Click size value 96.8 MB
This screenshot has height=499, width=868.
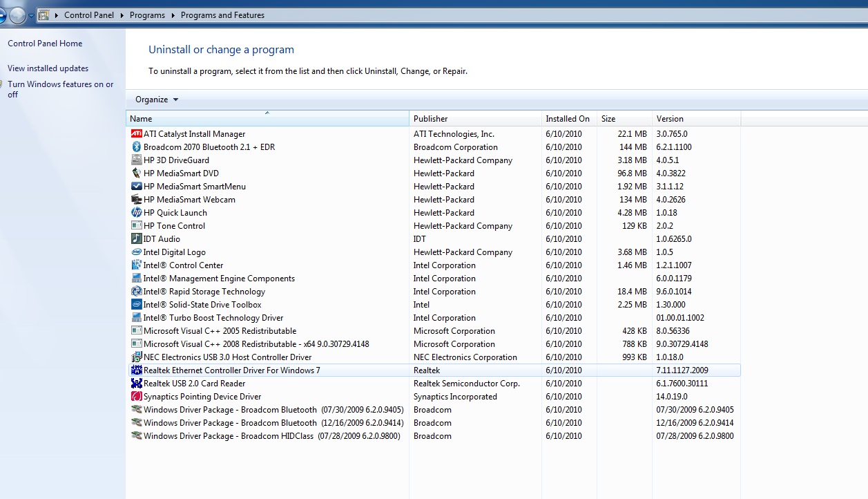[x=633, y=173]
